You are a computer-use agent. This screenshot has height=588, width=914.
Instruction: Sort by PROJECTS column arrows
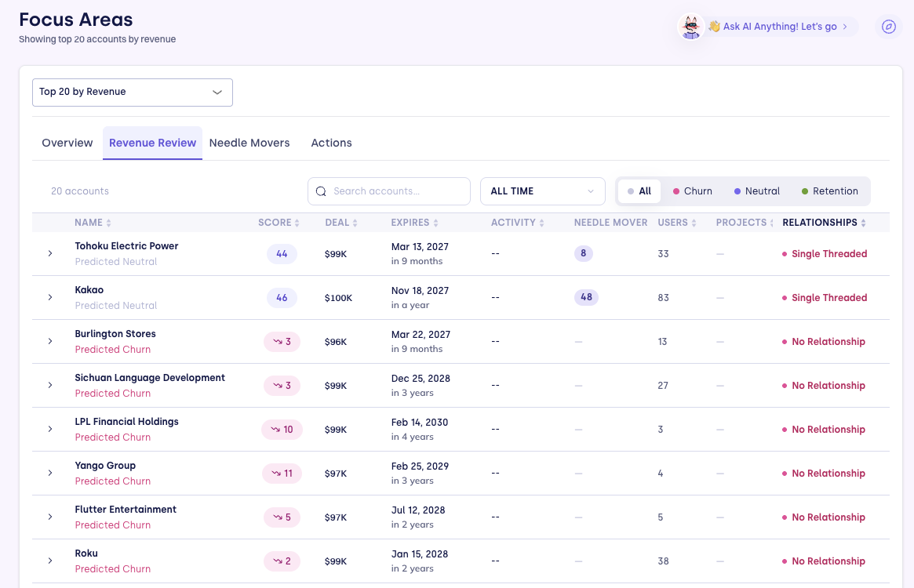click(772, 223)
